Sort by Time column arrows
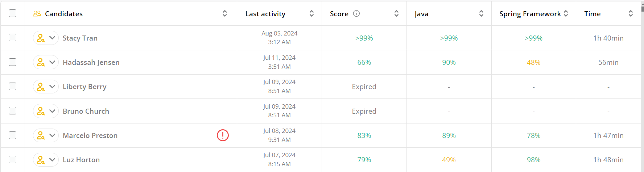Image resolution: width=644 pixels, height=172 pixels. (631, 13)
